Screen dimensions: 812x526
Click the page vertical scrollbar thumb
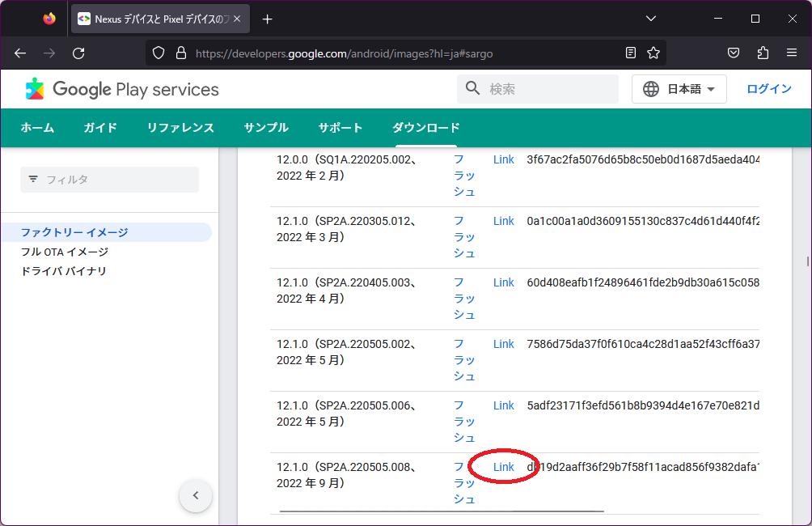click(808, 261)
